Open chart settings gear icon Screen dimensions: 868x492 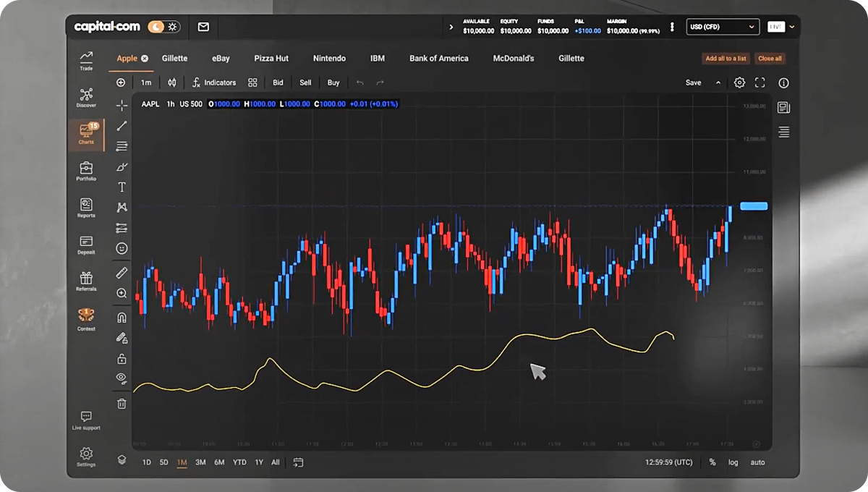click(x=739, y=83)
